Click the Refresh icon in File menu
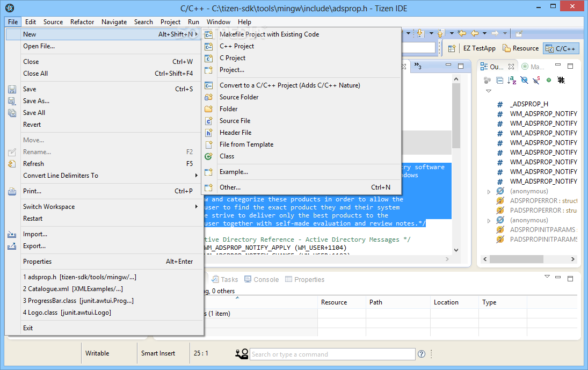This screenshot has height=370, width=588. pos(12,164)
